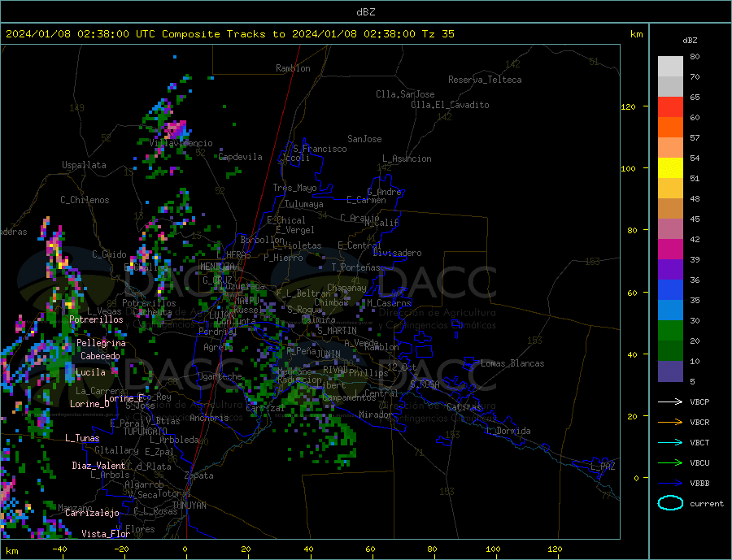The image size is (732, 560).
Task: Click the VBBB legend label
Action: point(699,483)
